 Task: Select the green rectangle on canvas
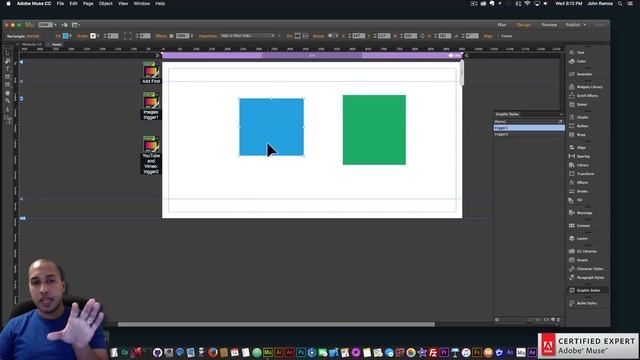[x=374, y=130]
